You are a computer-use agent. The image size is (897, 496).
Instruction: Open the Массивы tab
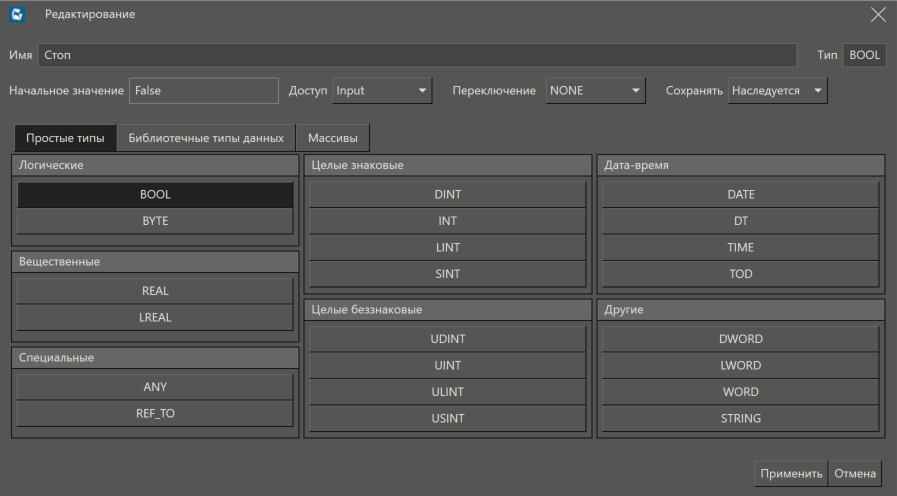pyautogui.click(x=333, y=138)
